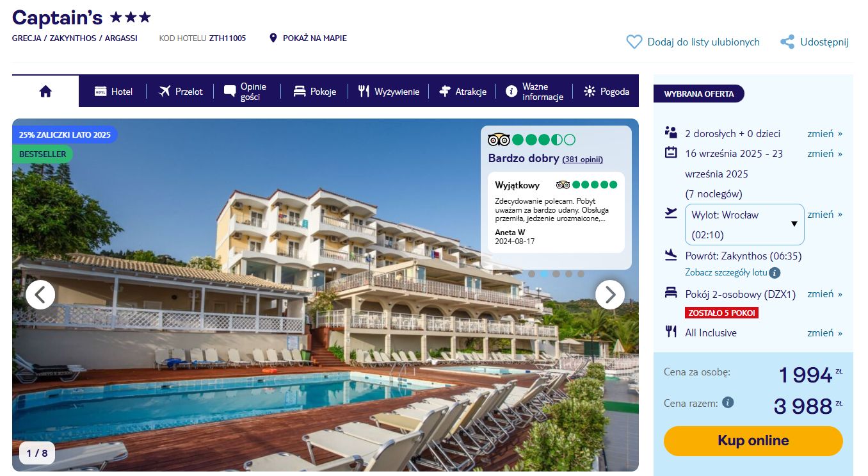Select the first review carousel dot
The width and height of the screenshot is (868, 476).
click(532, 274)
